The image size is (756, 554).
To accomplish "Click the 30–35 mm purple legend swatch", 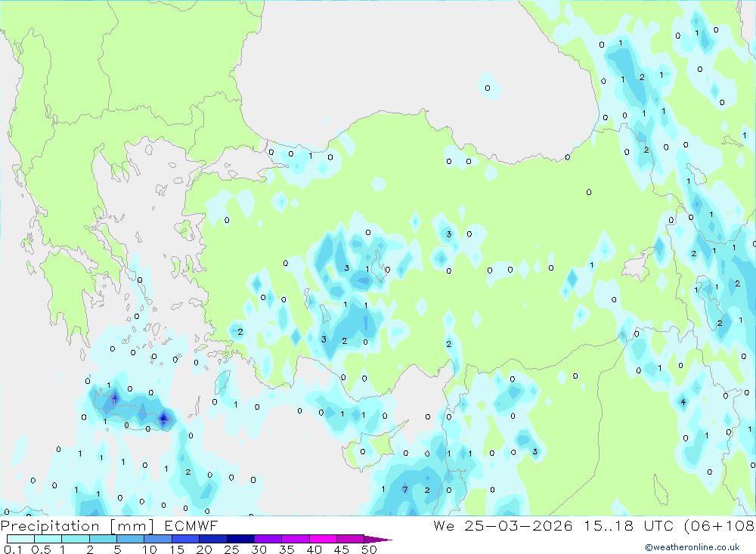I will [268, 539].
